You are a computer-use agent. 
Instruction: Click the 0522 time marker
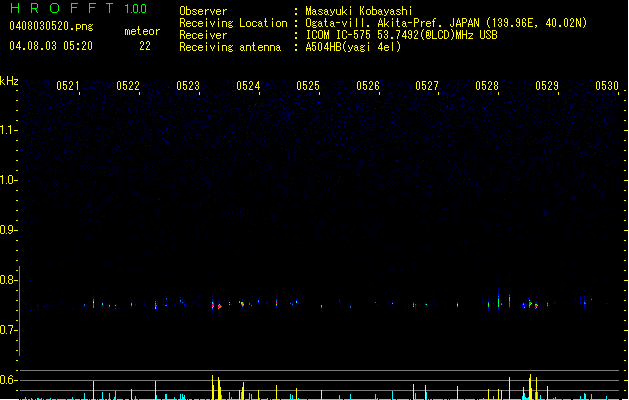point(128,86)
